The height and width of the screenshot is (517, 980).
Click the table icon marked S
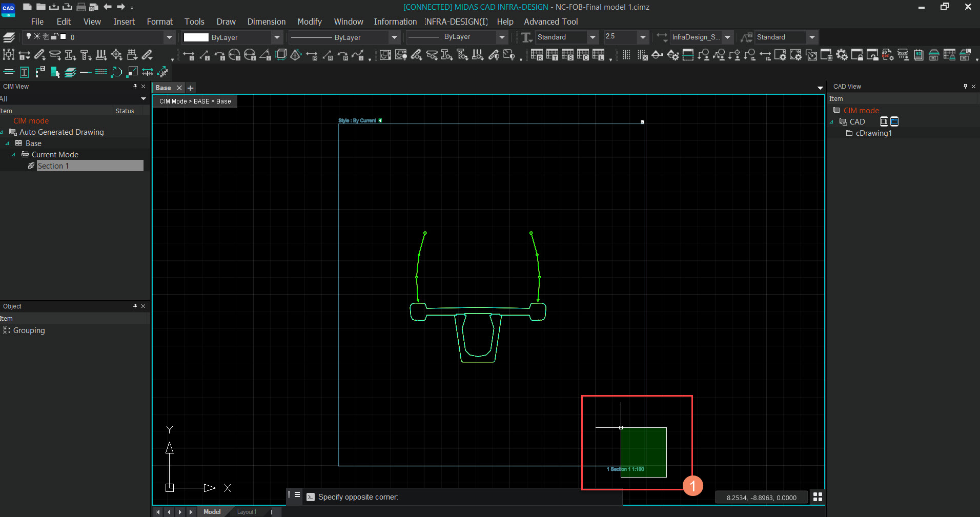567,55
